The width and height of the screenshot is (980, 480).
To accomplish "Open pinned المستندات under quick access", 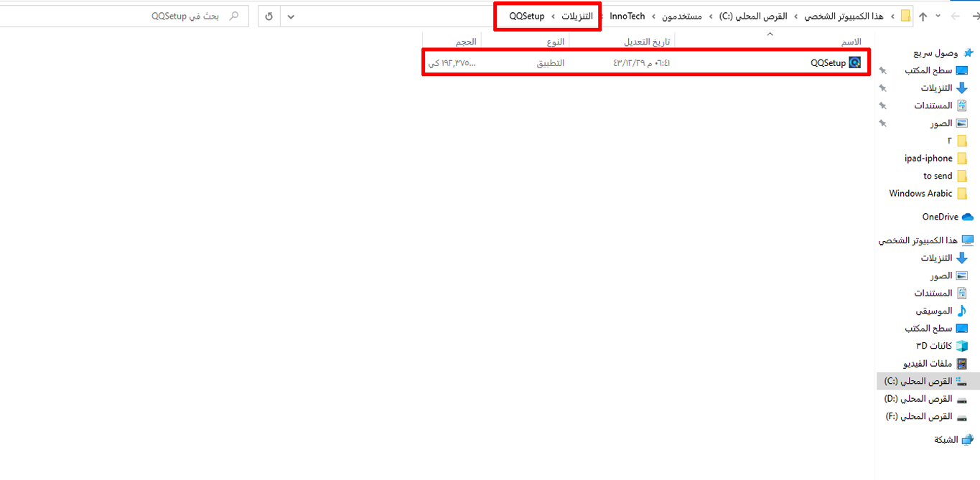I will [x=940, y=105].
